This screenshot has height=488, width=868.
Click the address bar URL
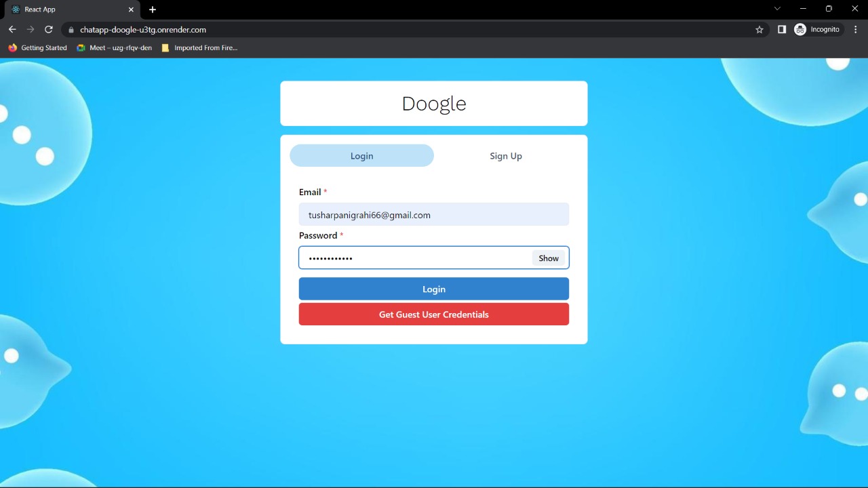pos(143,30)
